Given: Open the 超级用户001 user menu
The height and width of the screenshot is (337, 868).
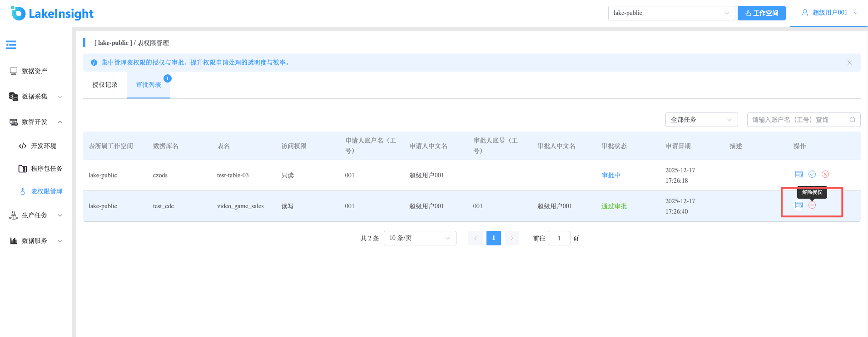Looking at the screenshot, I should [x=829, y=13].
